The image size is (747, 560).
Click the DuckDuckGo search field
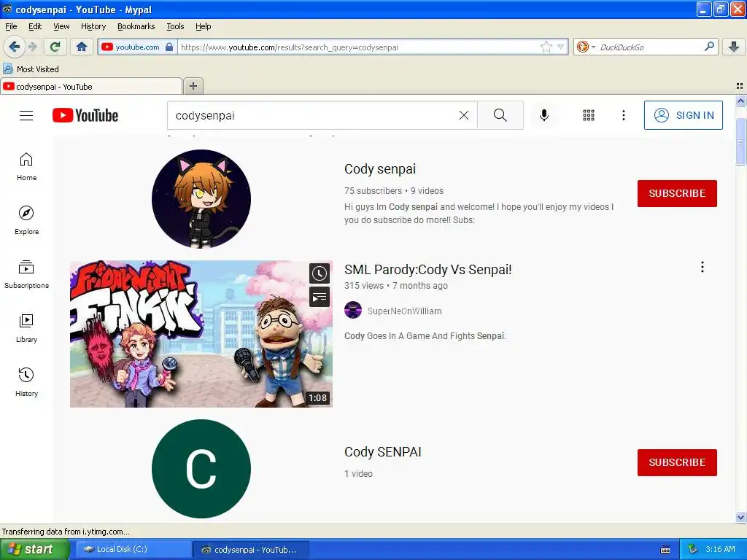click(650, 47)
